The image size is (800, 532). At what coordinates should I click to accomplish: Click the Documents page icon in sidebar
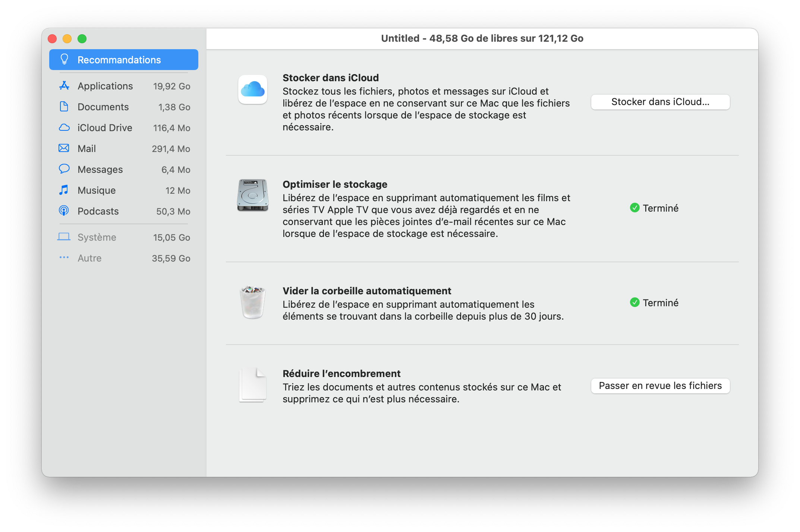(x=64, y=107)
